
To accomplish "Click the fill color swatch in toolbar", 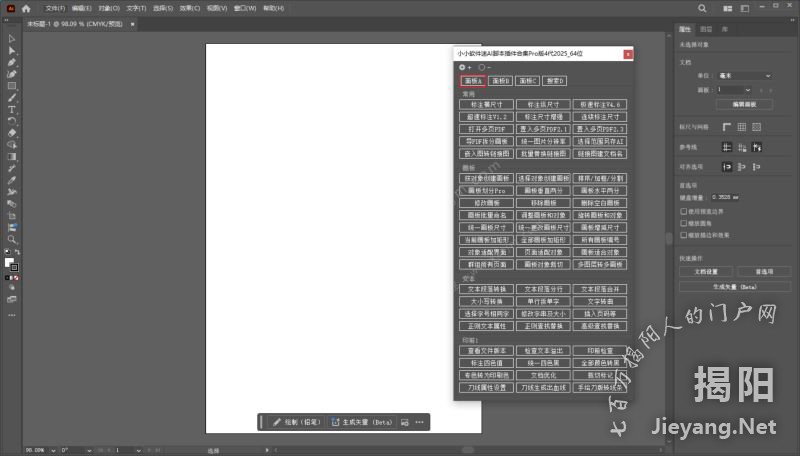I will point(9,263).
